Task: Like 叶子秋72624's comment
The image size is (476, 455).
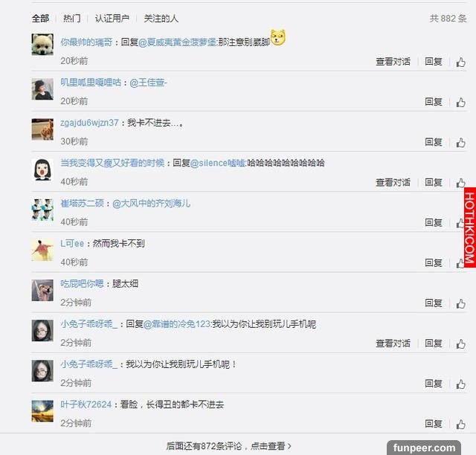Action: pos(460,424)
